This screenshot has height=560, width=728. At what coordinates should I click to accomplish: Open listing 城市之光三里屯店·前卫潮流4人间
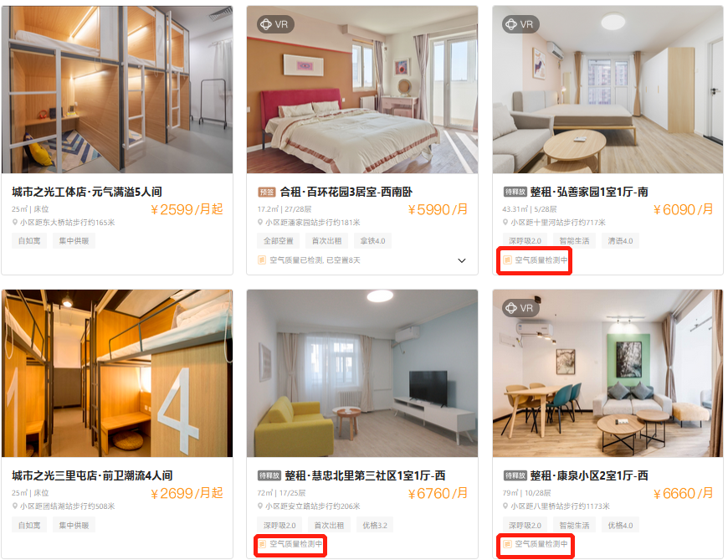tap(92, 475)
